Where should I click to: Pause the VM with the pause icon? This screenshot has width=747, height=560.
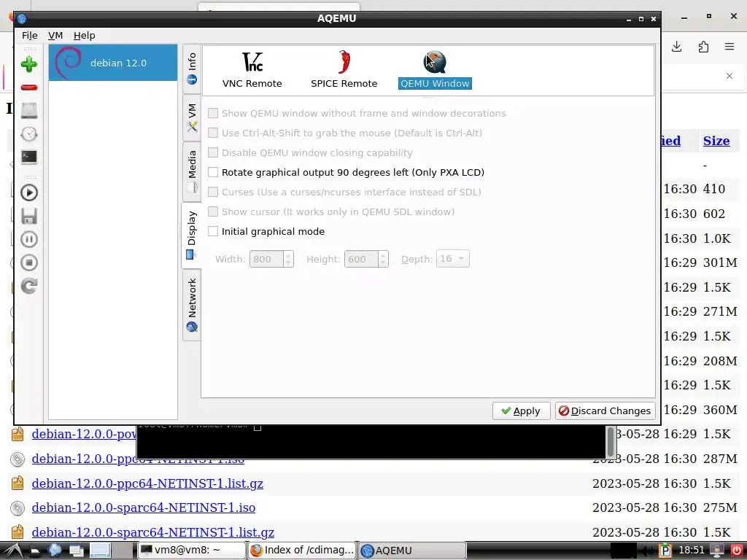click(29, 239)
